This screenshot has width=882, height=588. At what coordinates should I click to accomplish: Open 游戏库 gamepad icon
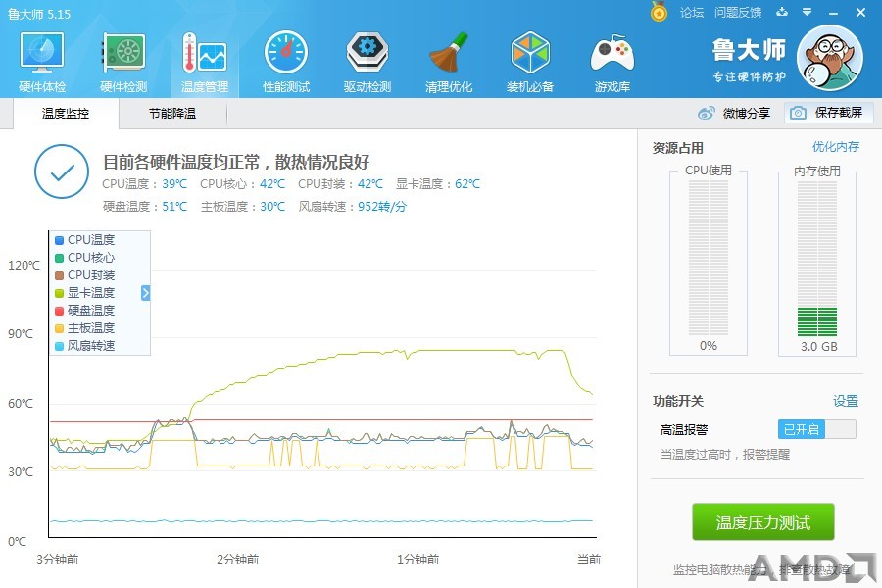click(x=612, y=52)
